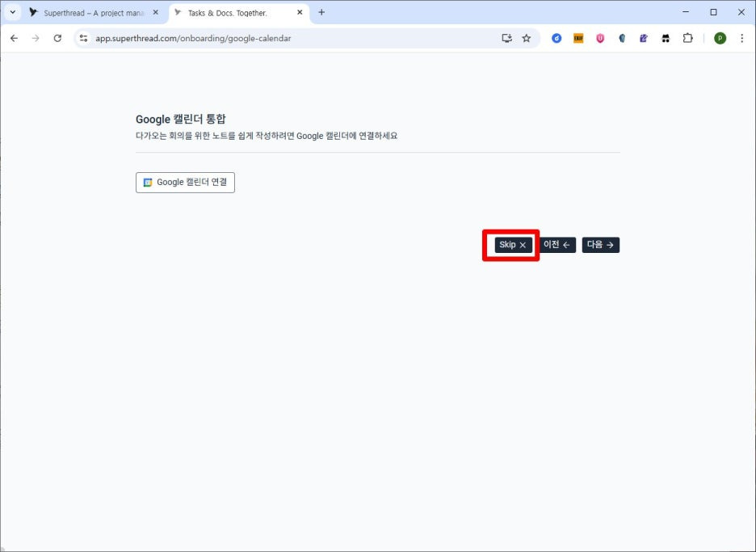Open the black incognito-style extension icon
Viewport: 756px width, 552px height.
coord(666,38)
